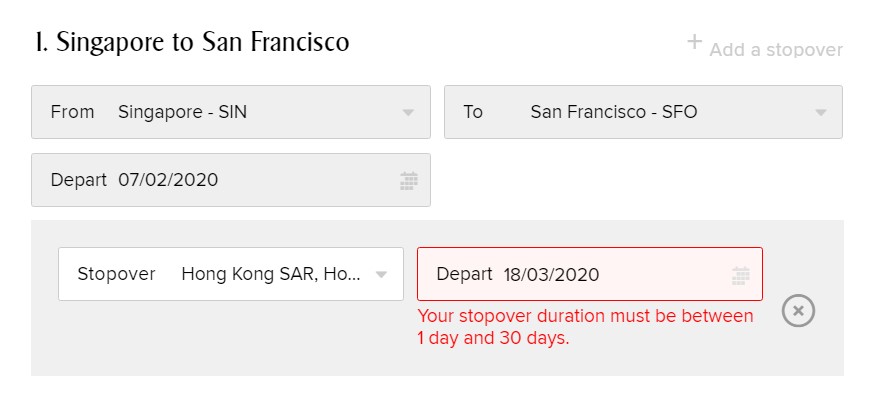Expand the To airport dropdown arrow
886x402 pixels.
(x=820, y=113)
